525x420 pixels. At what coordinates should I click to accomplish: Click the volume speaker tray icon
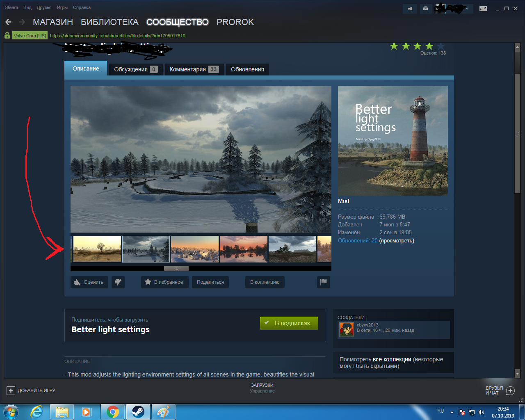(x=481, y=412)
